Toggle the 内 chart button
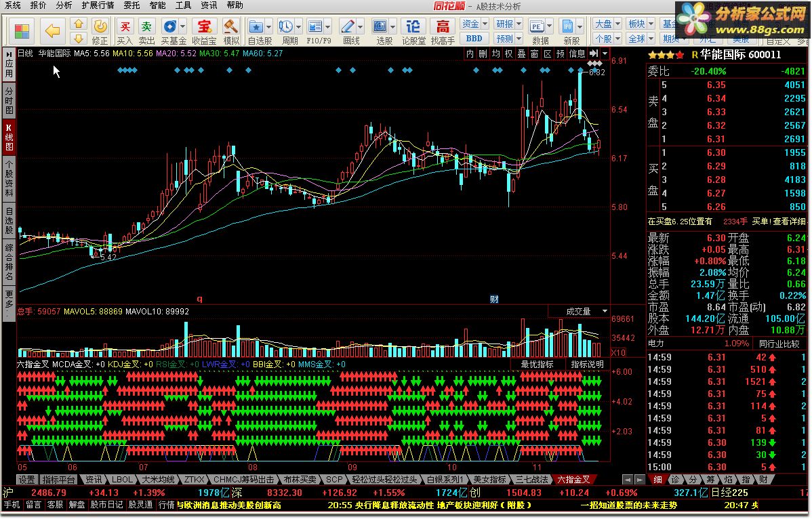The width and height of the screenshot is (812, 519). coord(470,54)
